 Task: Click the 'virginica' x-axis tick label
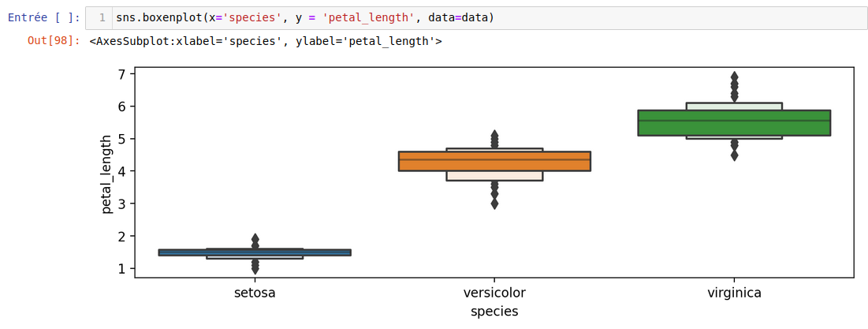click(x=734, y=293)
